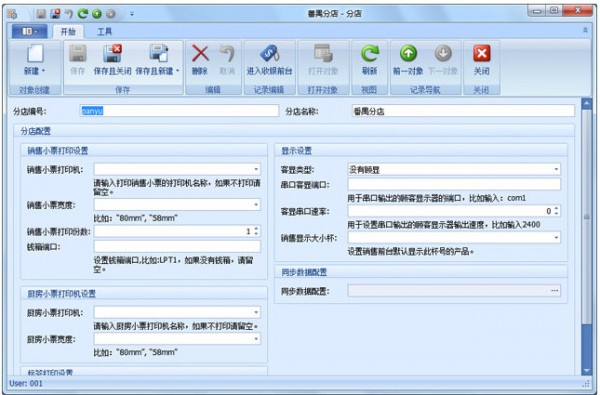This screenshot has height=395, width=600.
Task: Click quick access save icon in title bar
Action: pyautogui.click(x=41, y=14)
